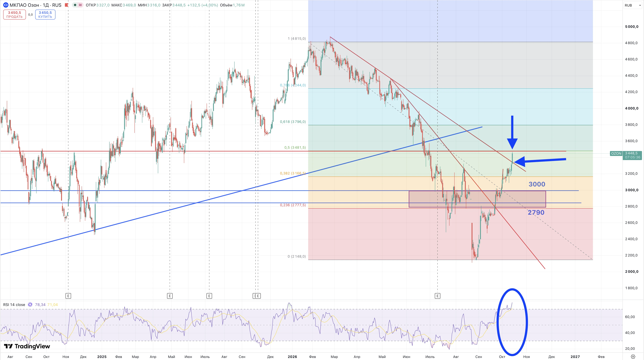Click the red flag icon after RUS
644x360 pixels.
tap(66, 5)
